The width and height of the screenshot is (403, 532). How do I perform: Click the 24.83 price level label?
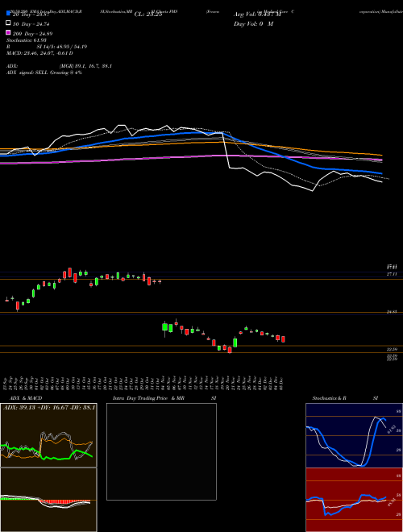coord(392,311)
